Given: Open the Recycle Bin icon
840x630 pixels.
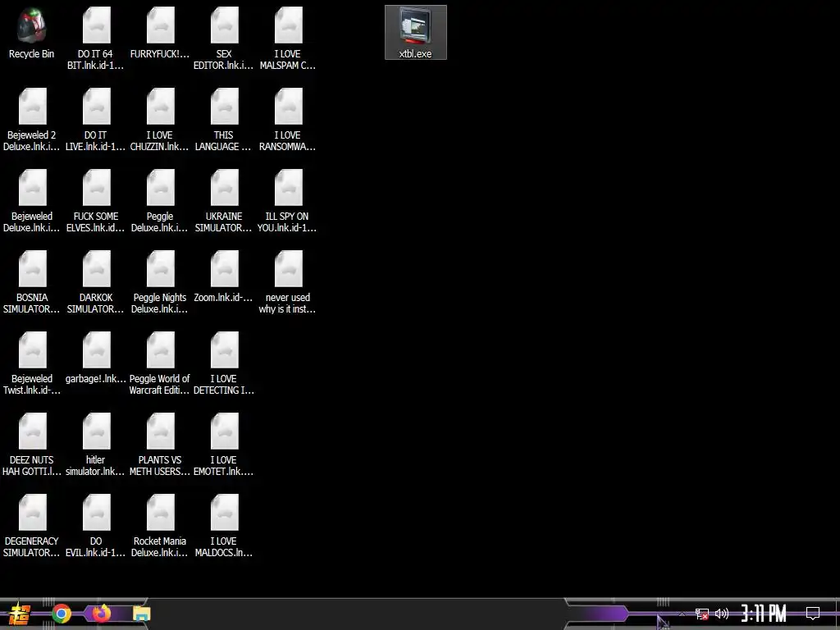Looking at the screenshot, I should (32, 33).
